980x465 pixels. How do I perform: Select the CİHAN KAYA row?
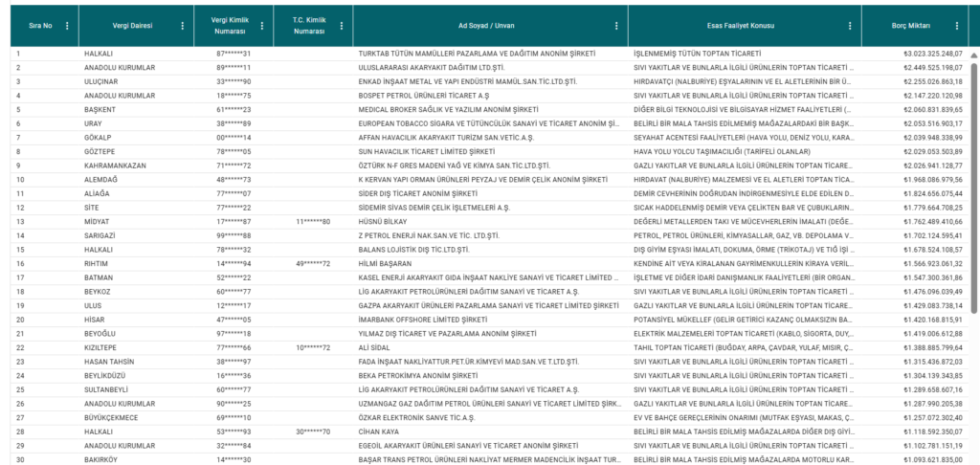coord(380,432)
